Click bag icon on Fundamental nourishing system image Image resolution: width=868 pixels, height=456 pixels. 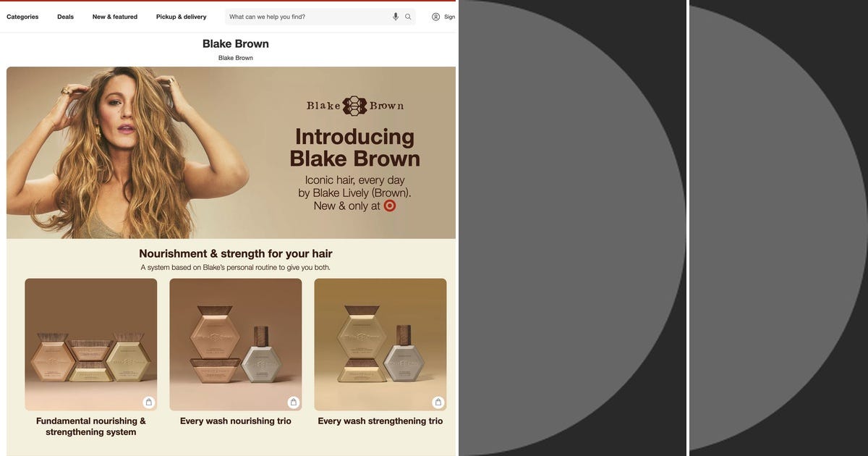click(x=148, y=402)
